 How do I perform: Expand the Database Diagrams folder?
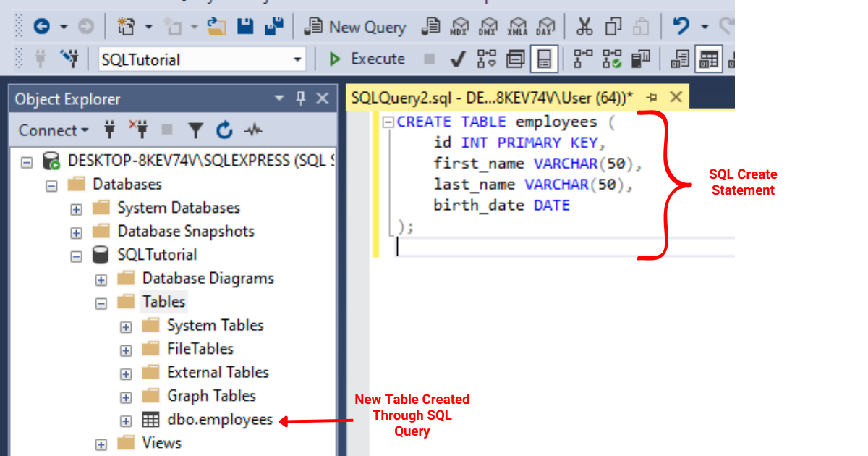(x=101, y=279)
